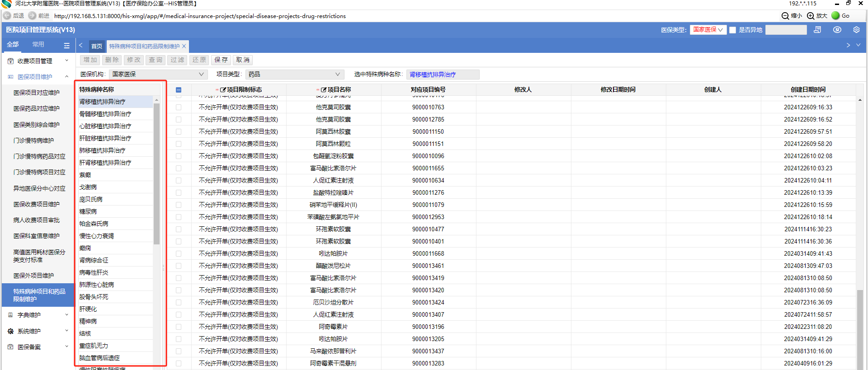Collapse the 医保项目维护 menu section
The height and width of the screenshot is (370, 868).
tap(67, 76)
